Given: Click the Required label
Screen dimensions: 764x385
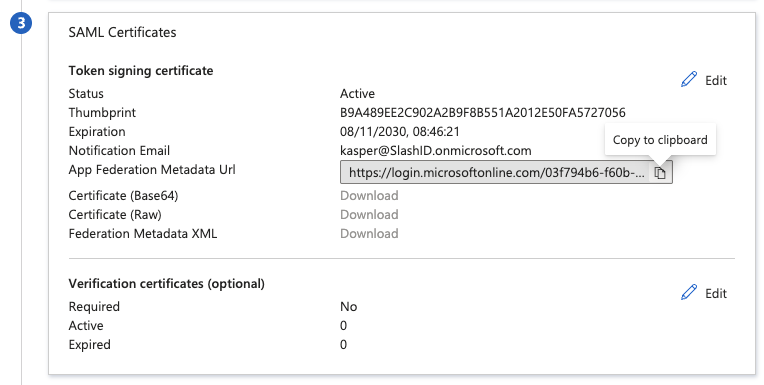Looking at the screenshot, I should tap(94, 307).
